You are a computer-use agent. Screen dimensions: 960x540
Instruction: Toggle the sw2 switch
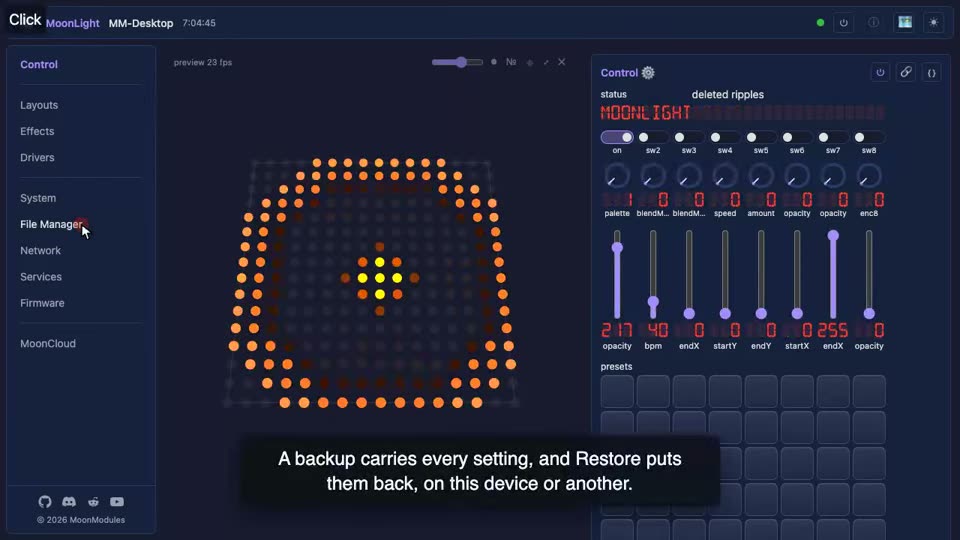click(x=653, y=137)
